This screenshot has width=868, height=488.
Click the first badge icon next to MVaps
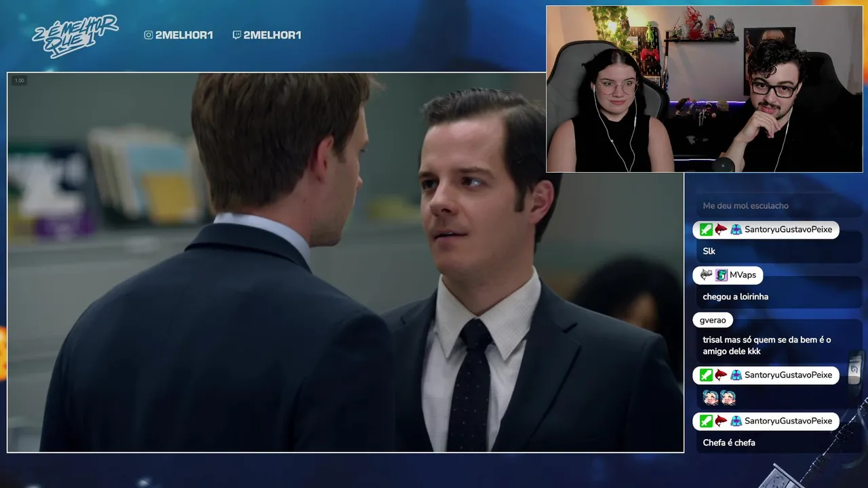pyautogui.click(x=706, y=275)
